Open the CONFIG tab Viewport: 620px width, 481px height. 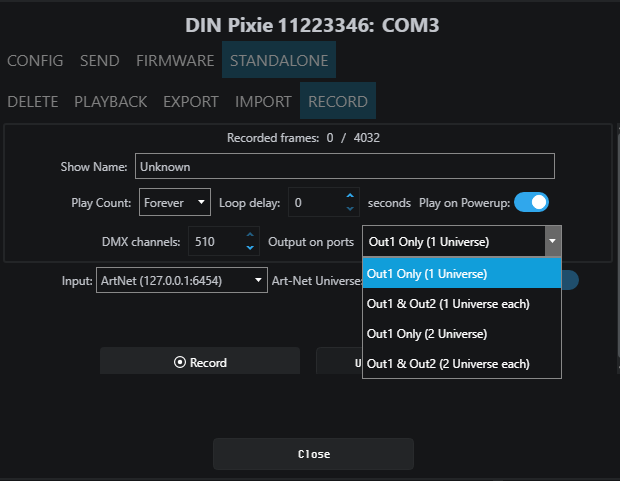point(35,61)
